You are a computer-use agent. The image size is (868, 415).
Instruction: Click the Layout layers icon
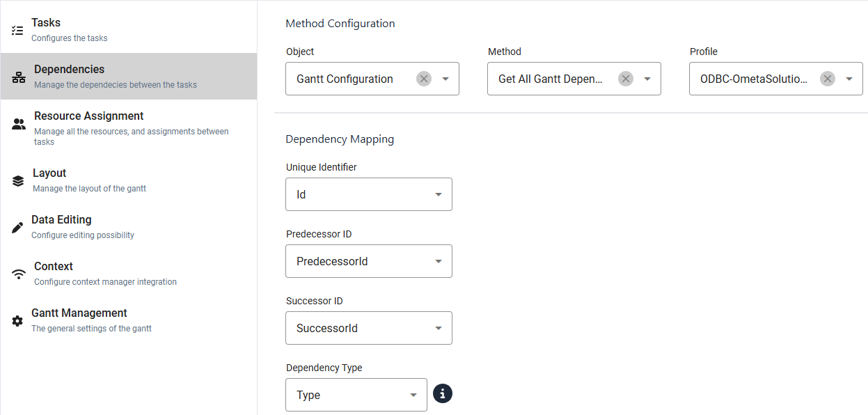(18, 181)
